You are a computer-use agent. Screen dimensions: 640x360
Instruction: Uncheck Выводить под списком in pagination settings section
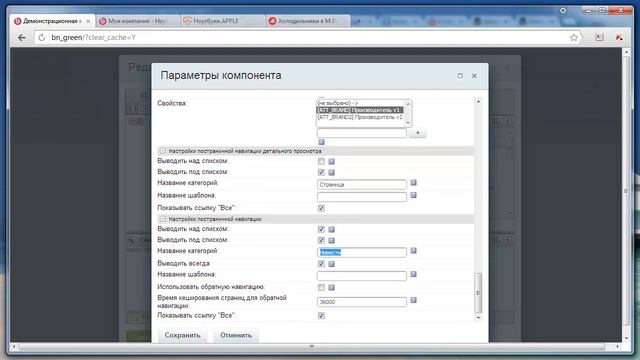(321, 240)
